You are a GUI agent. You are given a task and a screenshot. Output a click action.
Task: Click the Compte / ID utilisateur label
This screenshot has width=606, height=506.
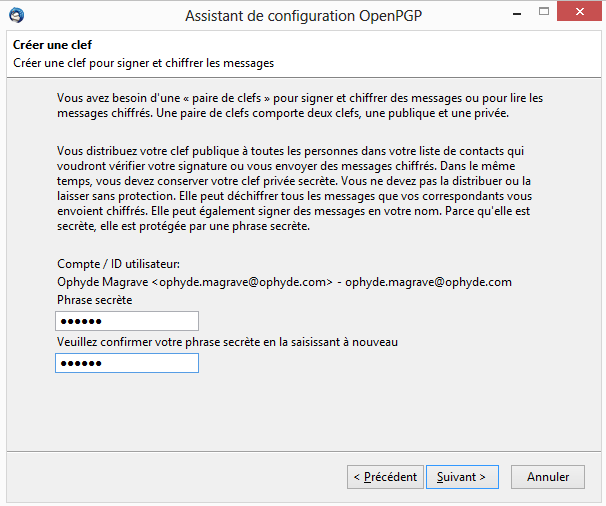pyautogui.click(x=118, y=264)
